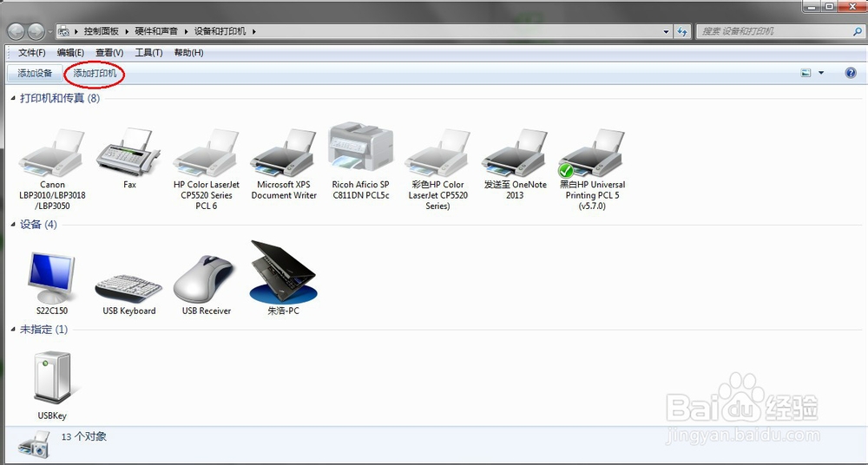Image resolution: width=868 pixels, height=465 pixels.
Task: Click the 添加打印机 button
Action: pos(95,73)
